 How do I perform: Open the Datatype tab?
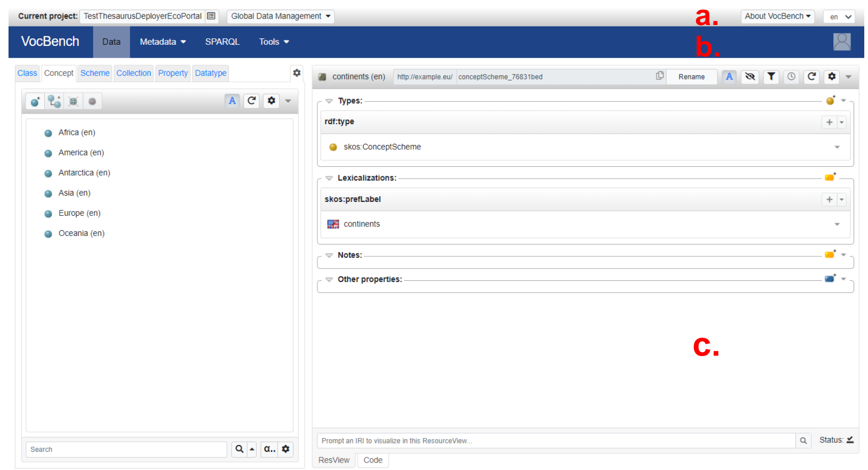pyautogui.click(x=211, y=73)
